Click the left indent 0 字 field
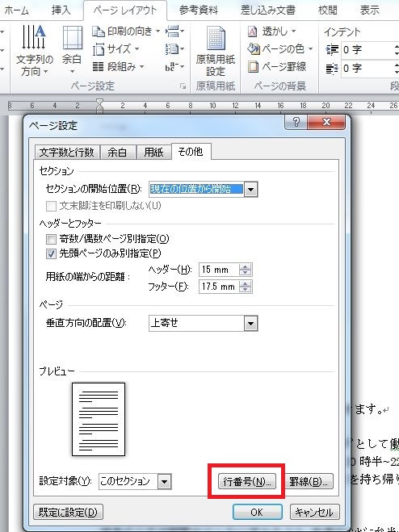This screenshot has height=532, width=399. coord(367,50)
